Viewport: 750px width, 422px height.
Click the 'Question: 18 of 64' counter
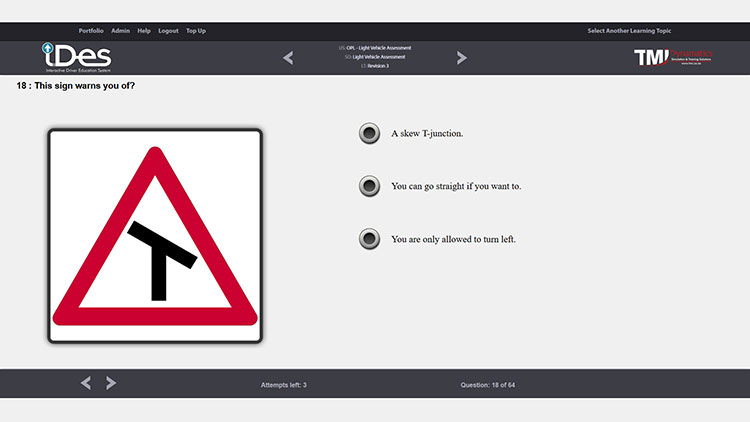488,384
